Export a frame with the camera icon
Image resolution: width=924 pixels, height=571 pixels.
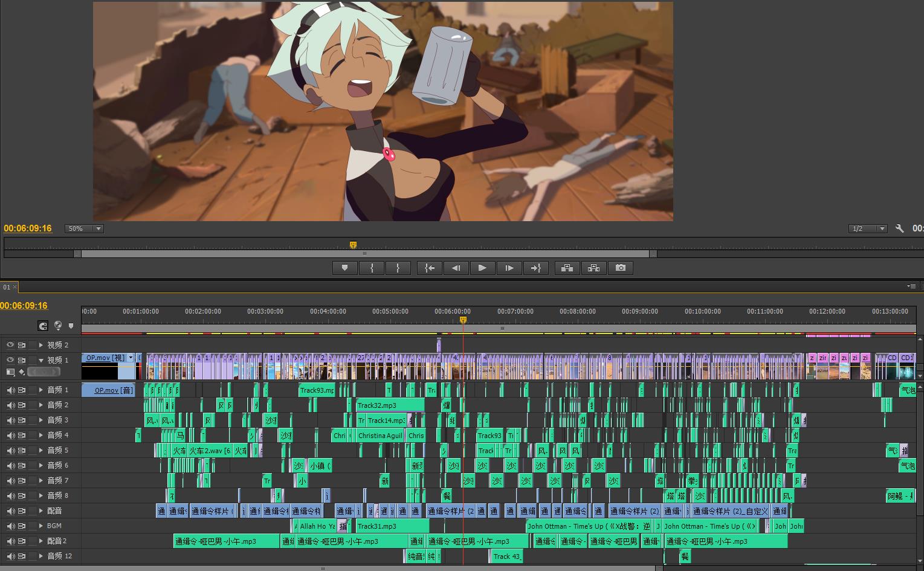[620, 268]
